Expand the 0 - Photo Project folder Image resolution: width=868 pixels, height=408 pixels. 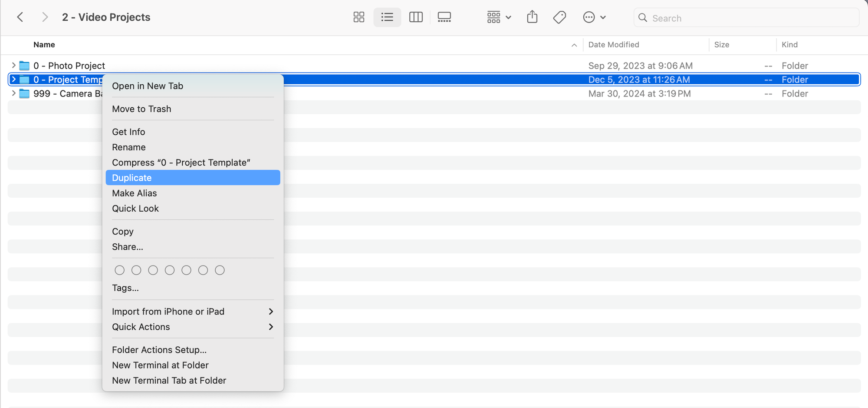(x=13, y=65)
